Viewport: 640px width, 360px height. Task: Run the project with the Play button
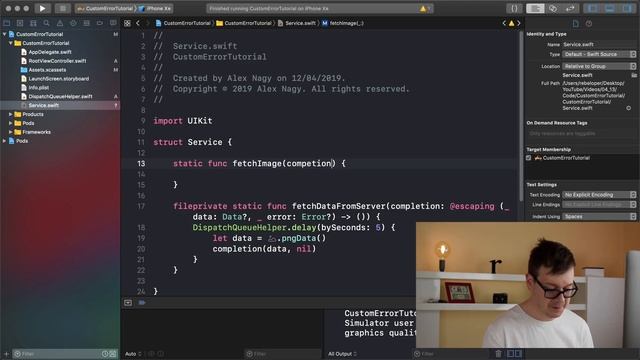pyautogui.click(x=42, y=8)
